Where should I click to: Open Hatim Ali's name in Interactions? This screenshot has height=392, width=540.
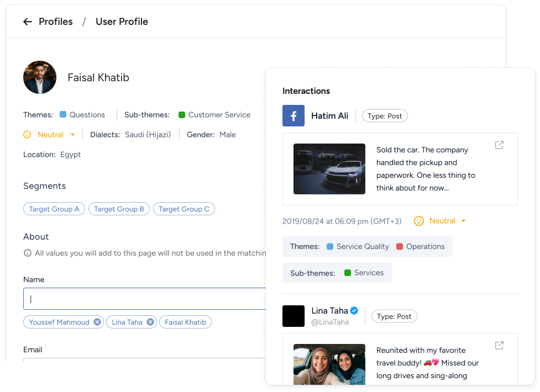[x=329, y=115]
